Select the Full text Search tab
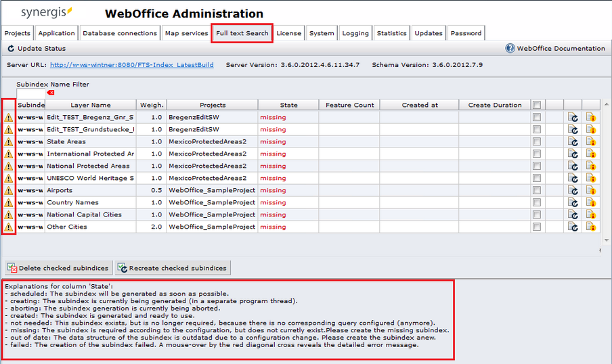The width and height of the screenshot is (612, 364). [x=242, y=33]
